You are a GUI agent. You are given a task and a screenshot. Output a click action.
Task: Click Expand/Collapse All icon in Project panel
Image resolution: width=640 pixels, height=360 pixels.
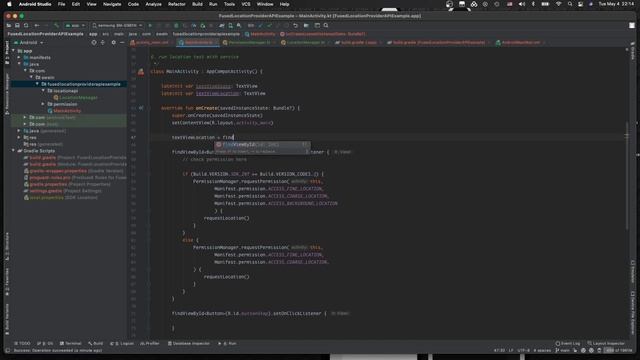pos(103,42)
